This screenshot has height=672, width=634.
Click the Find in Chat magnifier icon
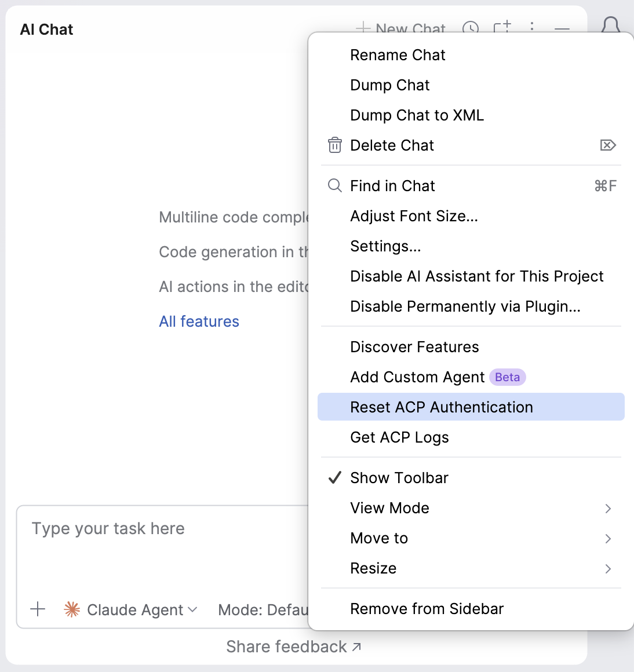[334, 186]
